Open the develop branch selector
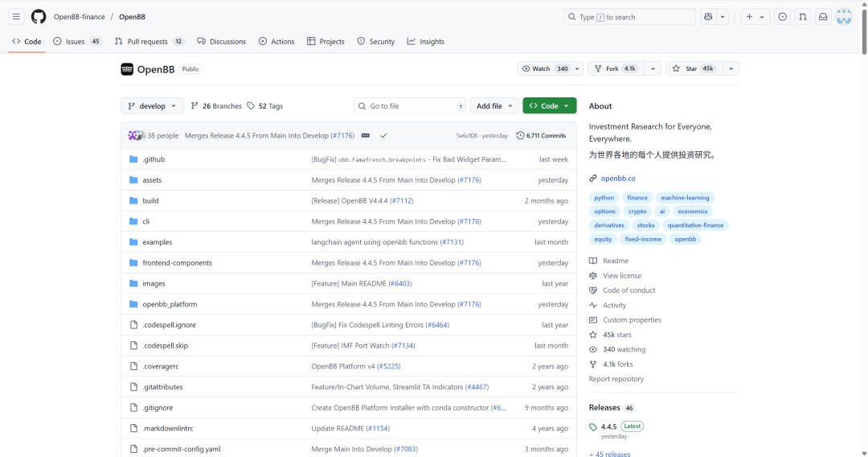Screen dimensions: 868x457 click(152, 106)
